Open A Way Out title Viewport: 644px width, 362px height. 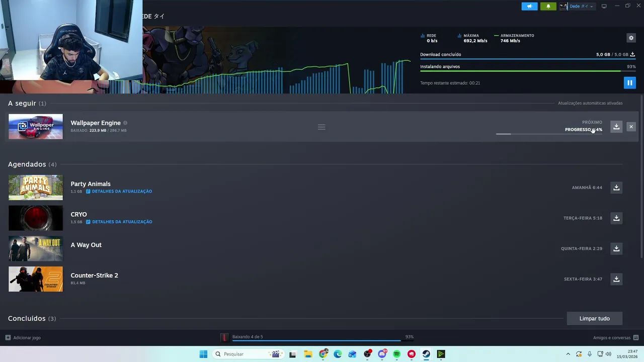86,245
